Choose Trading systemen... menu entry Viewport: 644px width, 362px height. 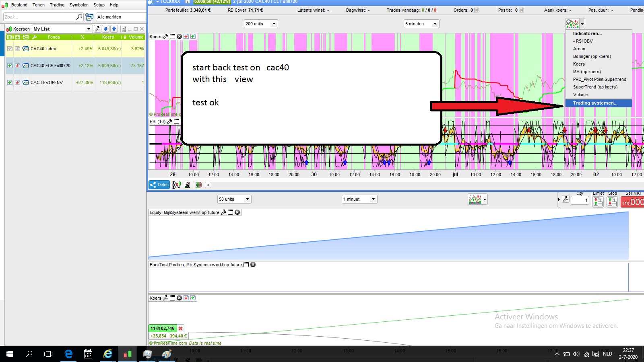[x=599, y=103]
